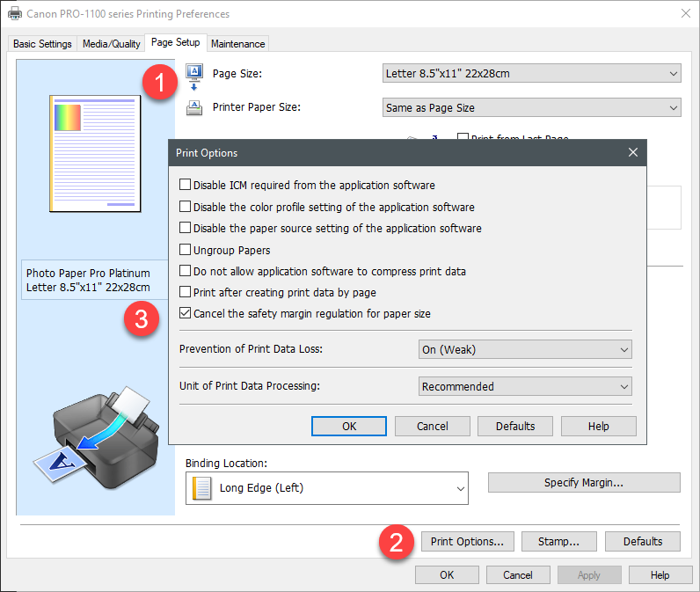Open the Maintenance tab
This screenshot has width=700, height=592.
pos(237,44)
